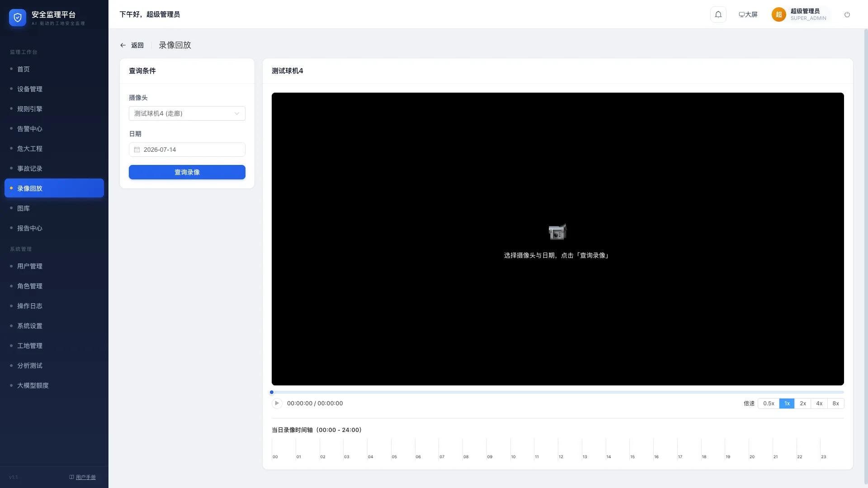Viewport: 868px width, 488px height.
Task: Click the shield logo of 安全监理平台
Action: pyautogui.click(x=18, y=18)
